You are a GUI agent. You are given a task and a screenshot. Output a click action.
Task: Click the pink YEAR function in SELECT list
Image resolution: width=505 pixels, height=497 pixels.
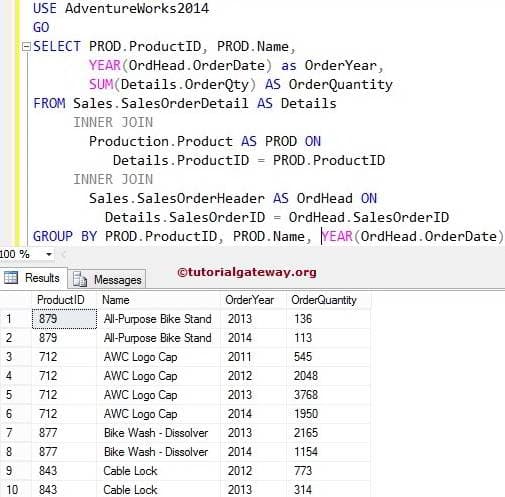(105, 65)
